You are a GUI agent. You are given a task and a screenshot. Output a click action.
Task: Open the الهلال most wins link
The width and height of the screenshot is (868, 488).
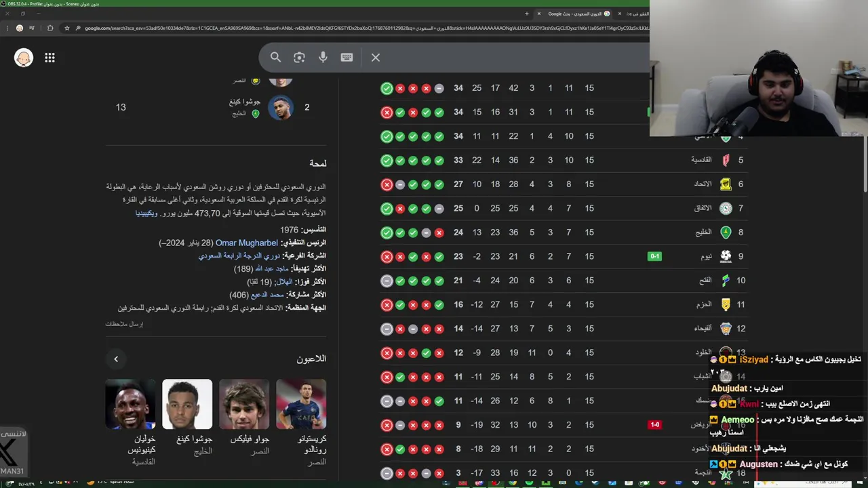(x=283, y=282)
